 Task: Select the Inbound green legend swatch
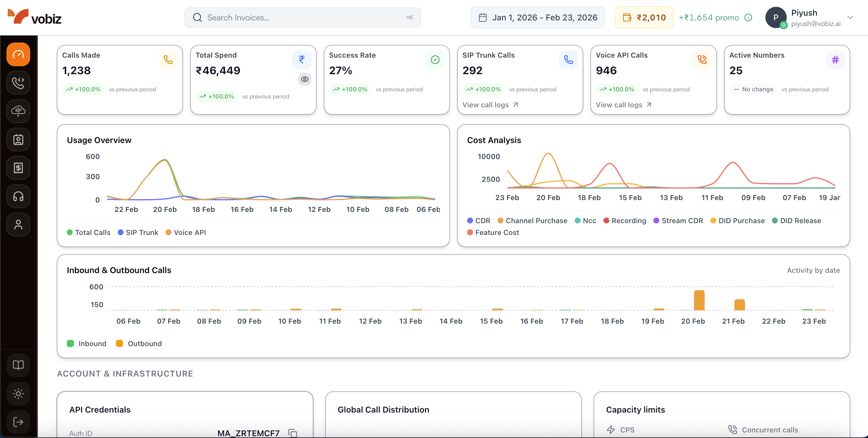pyautogui.click(x=70, y=343)
